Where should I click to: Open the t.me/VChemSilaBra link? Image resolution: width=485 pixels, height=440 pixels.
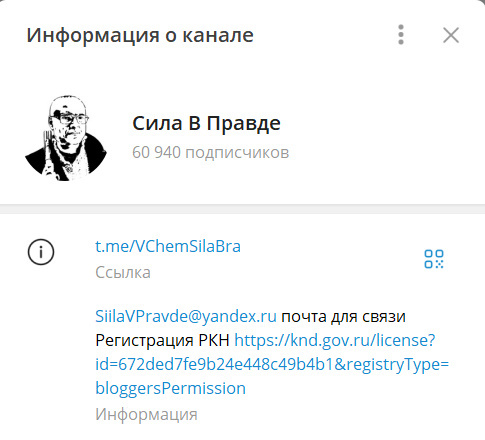(x=168, y=247)
